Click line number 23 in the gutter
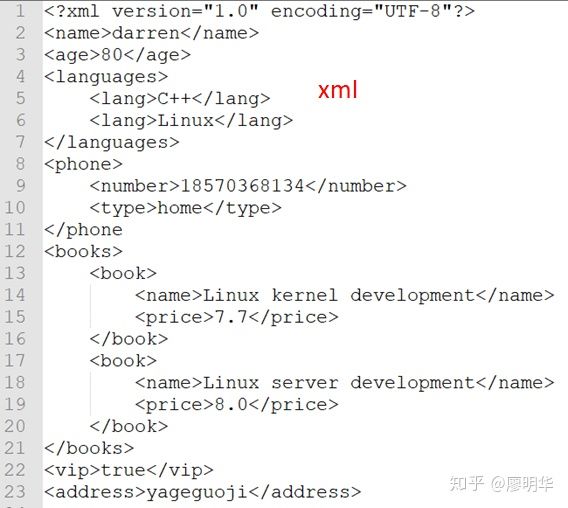The height and width of the screenshot is (508, 568). click(15, 492)
